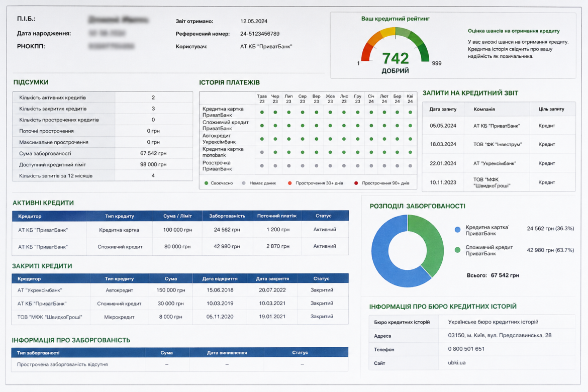Click the Кві 24 dot for Автокредит Укрексімбанк

(410, 139)
